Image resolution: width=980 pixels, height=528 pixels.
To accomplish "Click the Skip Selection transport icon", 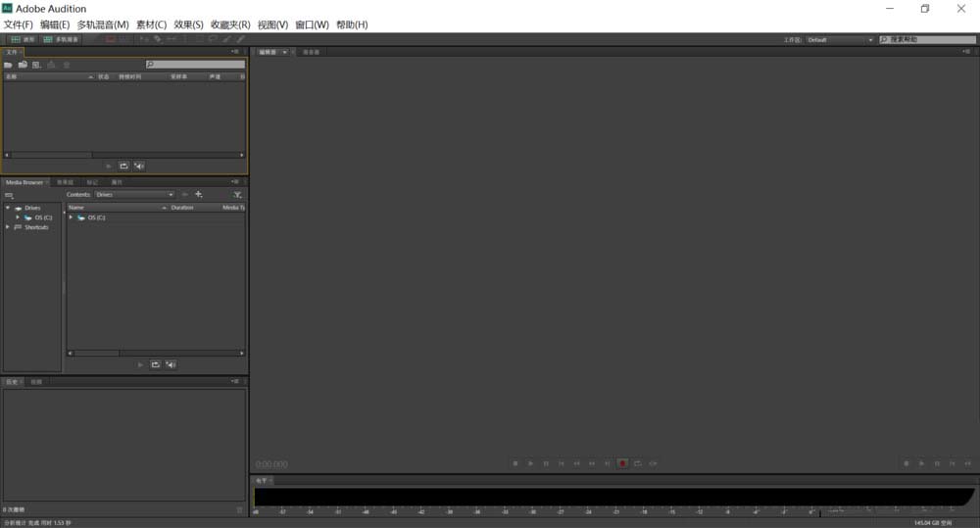I will click(653, 463).
